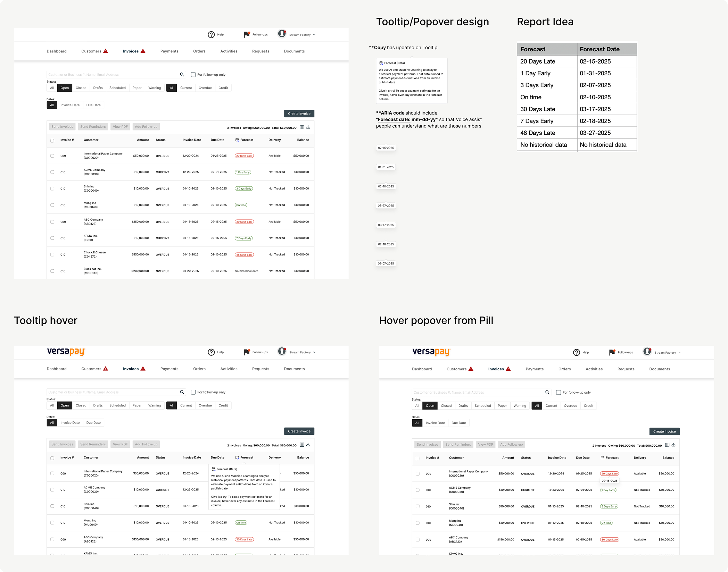Click the Follow-ups flag icon in the Tooltip hover mockup

247,352
